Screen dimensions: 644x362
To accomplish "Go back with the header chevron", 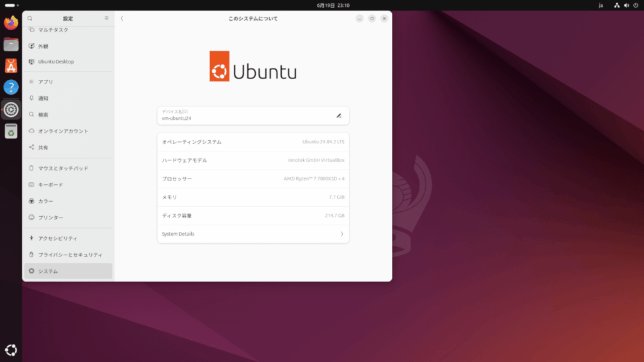I will point(122,18).
